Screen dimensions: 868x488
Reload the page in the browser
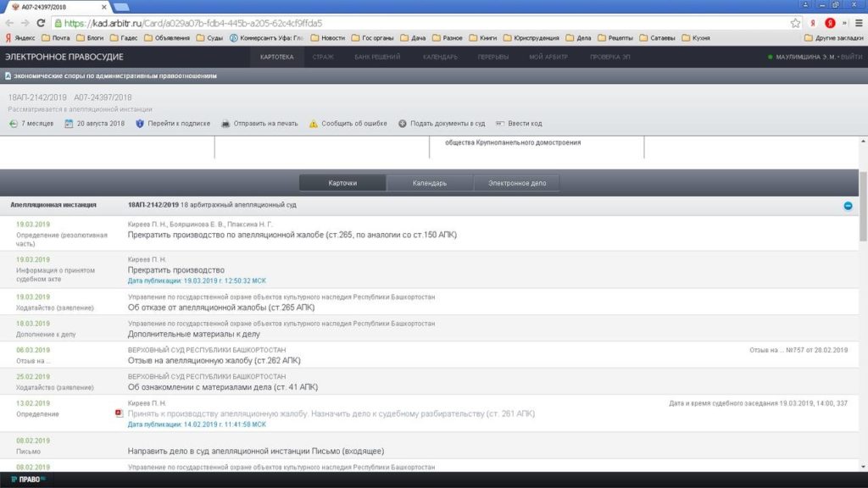[x=40, y=23]
